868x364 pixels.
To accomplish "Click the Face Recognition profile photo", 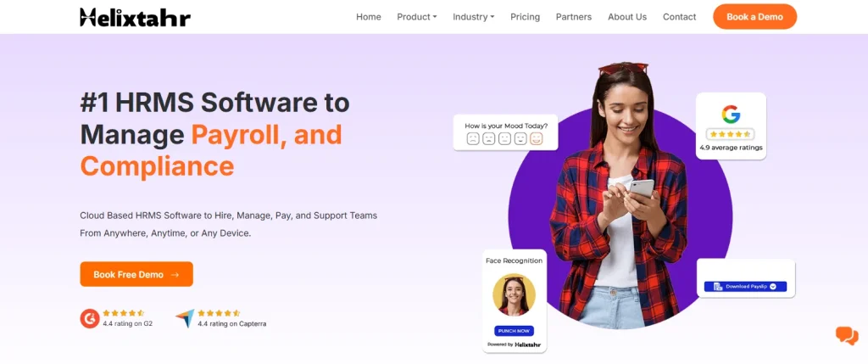I will tap(514, 295).
